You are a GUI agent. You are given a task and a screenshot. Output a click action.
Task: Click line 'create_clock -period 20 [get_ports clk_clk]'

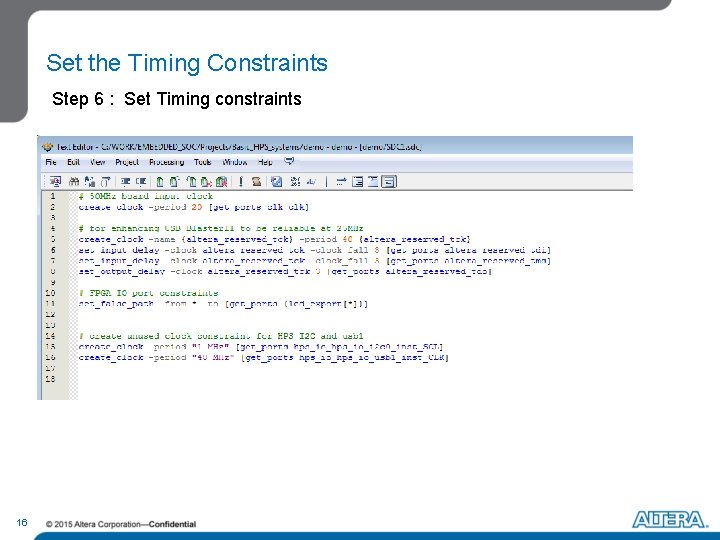(193, 207)
